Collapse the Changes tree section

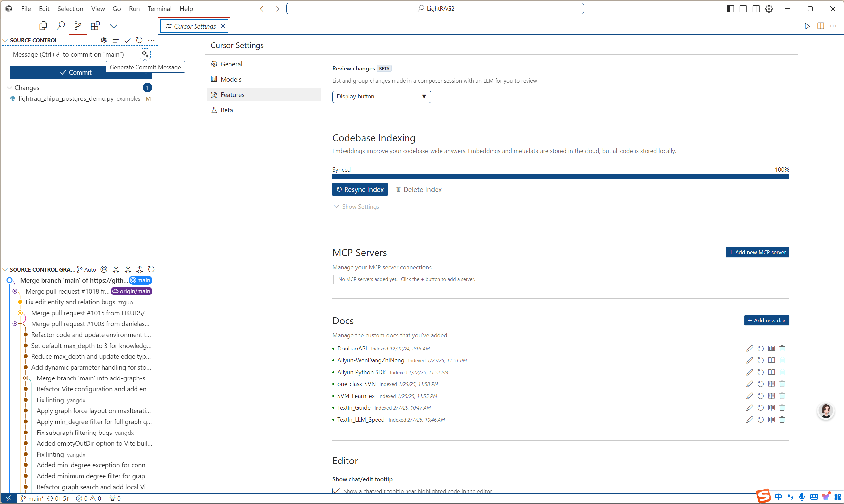click(x=10, y=88)
